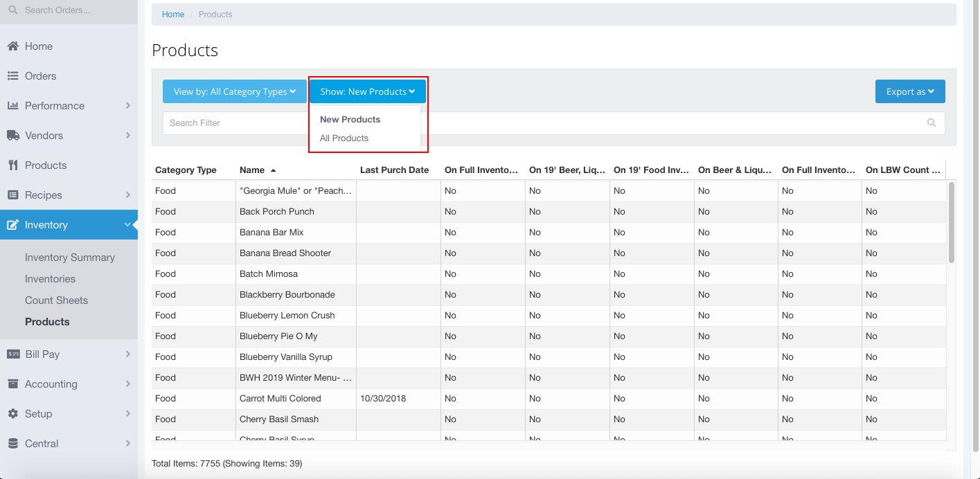Click the Home house icon in sidebar
Image resolution: width=980 pixels, height=479 pixels.
point(12,46)
